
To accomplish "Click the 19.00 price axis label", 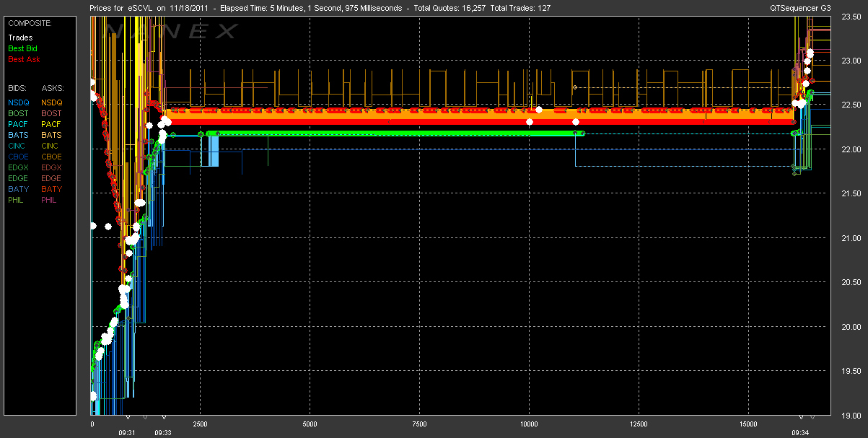I will [852, 416].
